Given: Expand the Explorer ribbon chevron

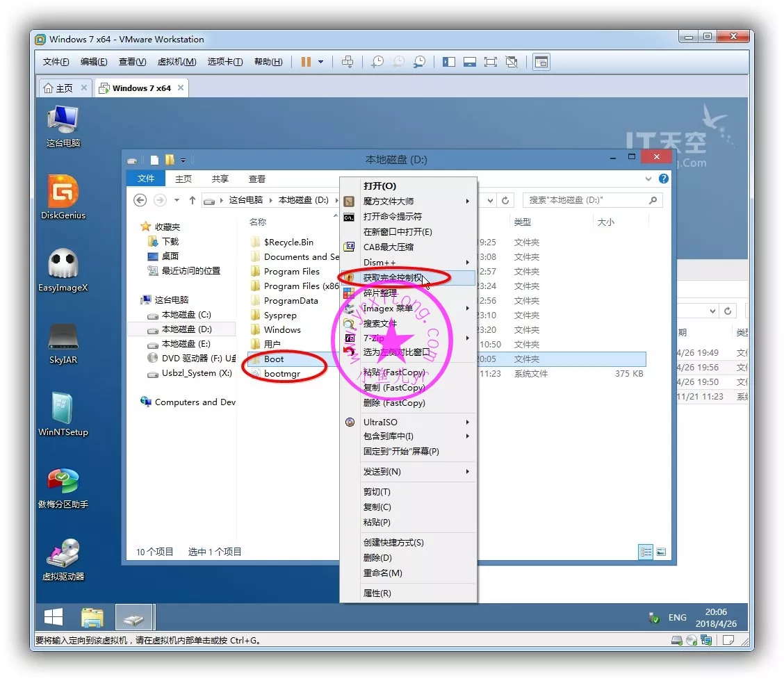Looking at the screenshot, I should point(649,179).
